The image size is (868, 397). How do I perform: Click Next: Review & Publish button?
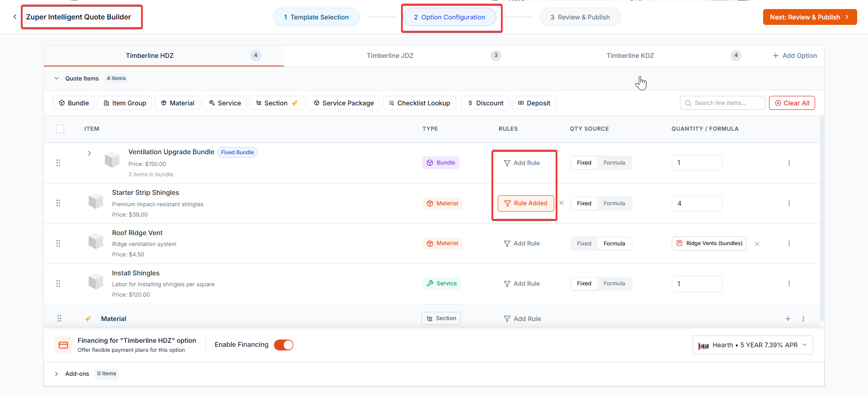tap(810, 17)
